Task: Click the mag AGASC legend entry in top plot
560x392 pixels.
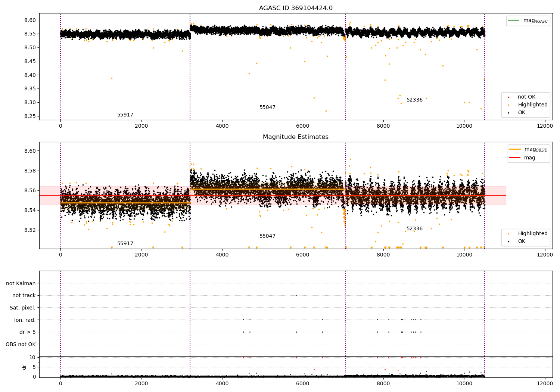Action: 528,21
